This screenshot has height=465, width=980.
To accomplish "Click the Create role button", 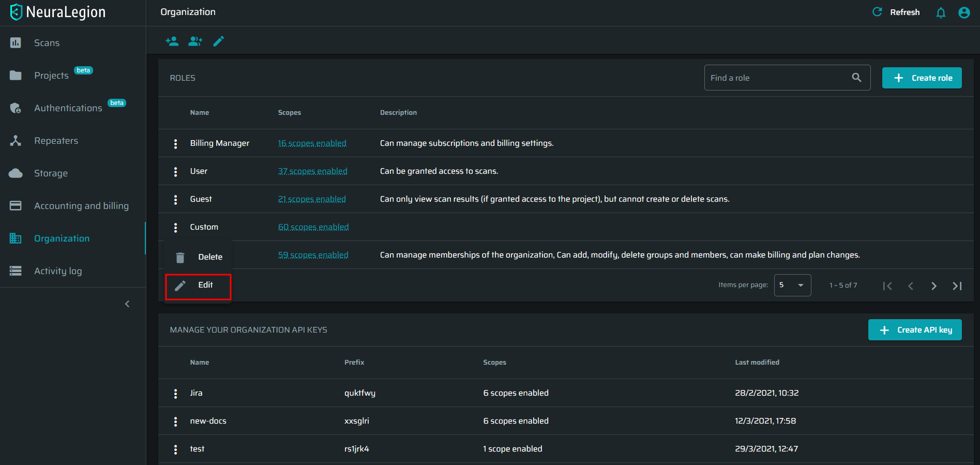I will (x=922, y=78).
